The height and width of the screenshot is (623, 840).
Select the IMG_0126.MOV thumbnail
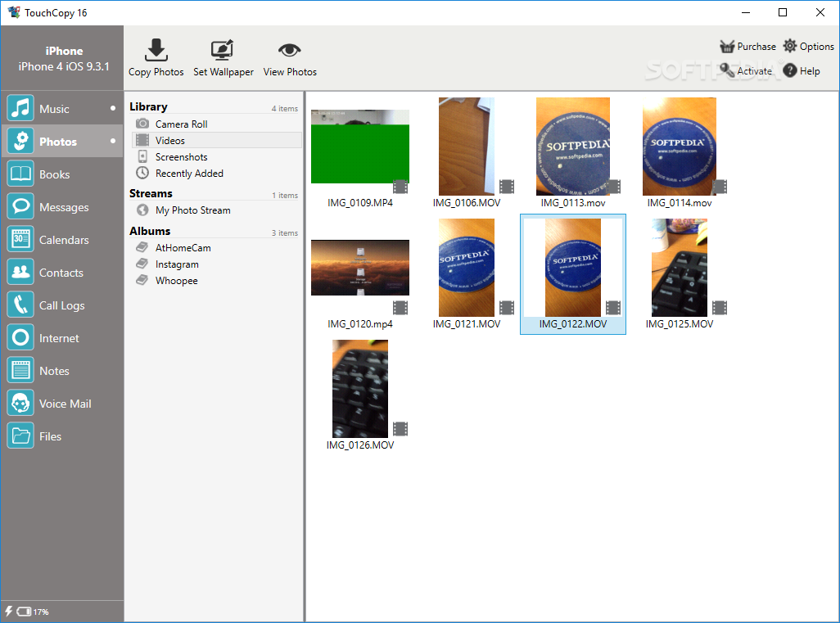click(360, 388)
